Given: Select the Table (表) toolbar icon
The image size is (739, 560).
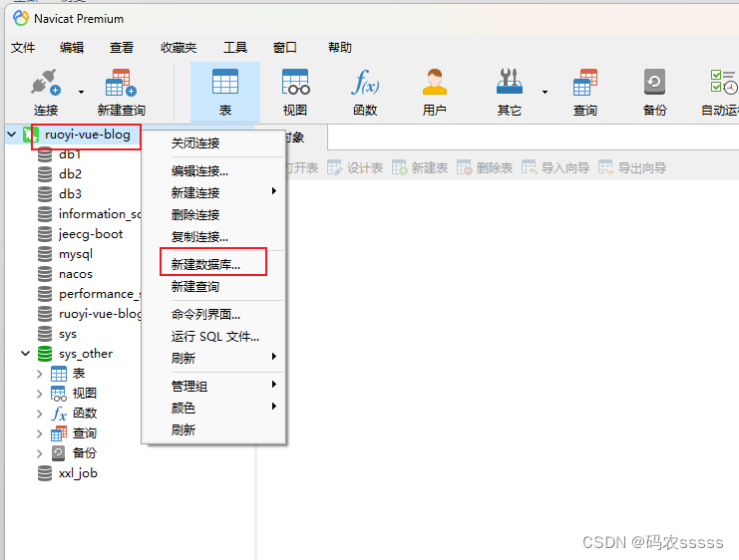Looking at the screenshot, I should tap(225, 82).
